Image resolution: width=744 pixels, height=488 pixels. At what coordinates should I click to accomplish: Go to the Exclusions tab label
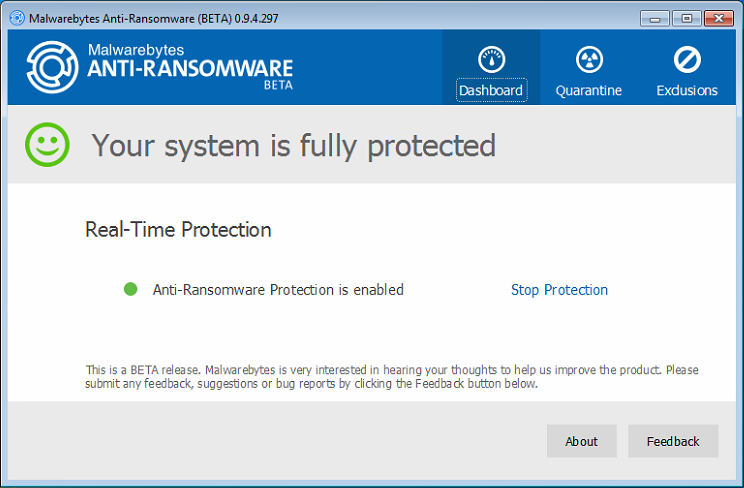pos(687,90)
